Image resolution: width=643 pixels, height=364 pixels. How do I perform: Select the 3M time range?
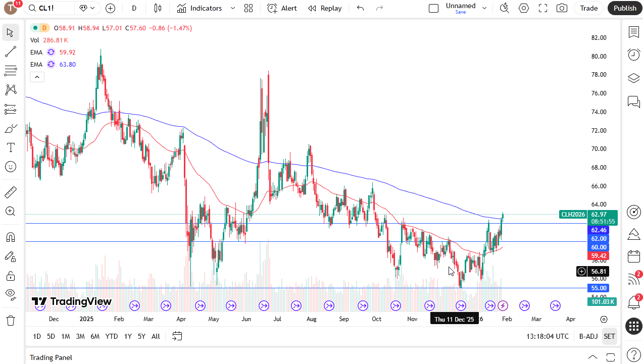tap(80, 336)
